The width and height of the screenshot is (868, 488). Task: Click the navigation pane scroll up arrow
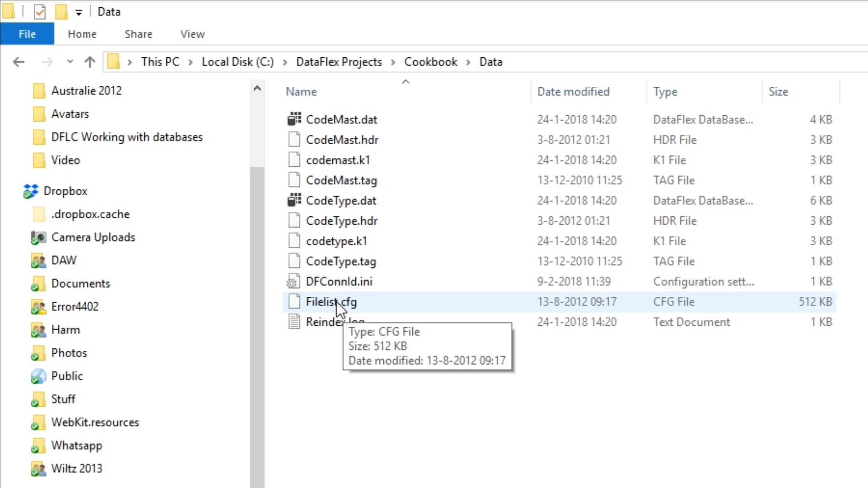click(x=257, y=89)
